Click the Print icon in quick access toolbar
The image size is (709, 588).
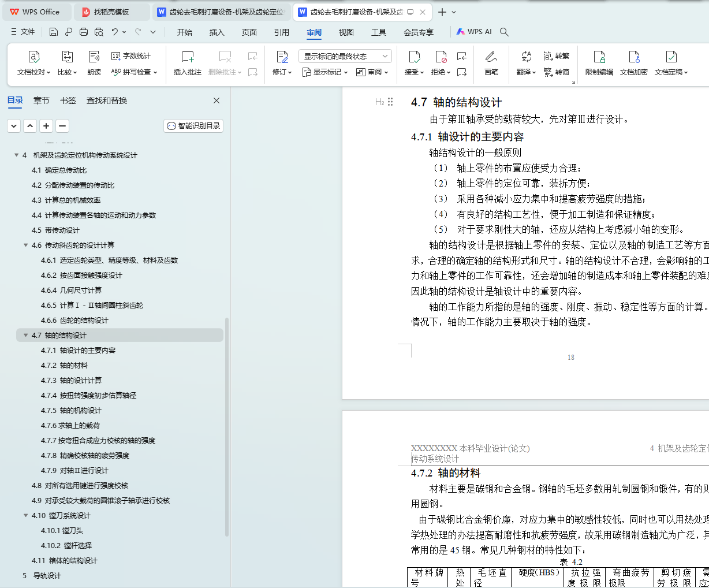pyautogui.click(x=84, y=32)
